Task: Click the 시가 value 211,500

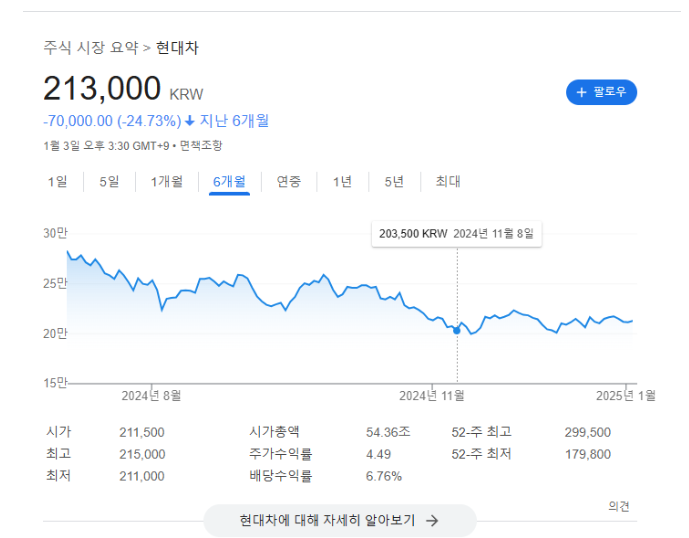Action: coord(142,433)
